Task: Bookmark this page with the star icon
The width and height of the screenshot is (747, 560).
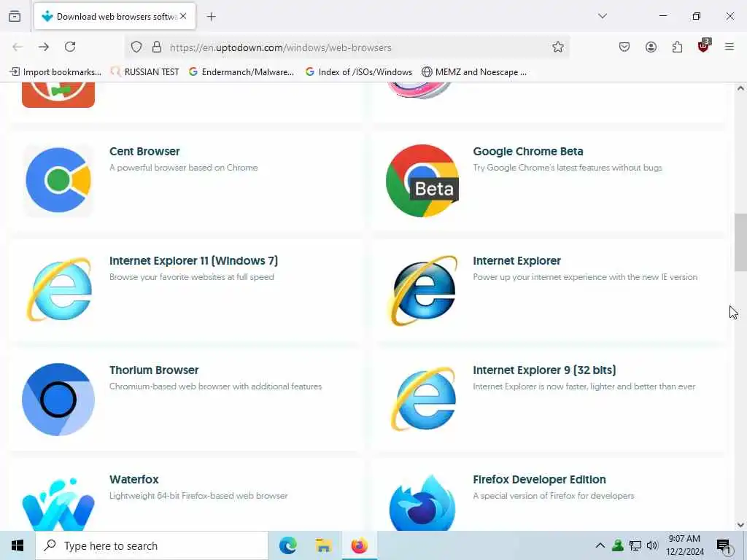Action: coord(558,47)
